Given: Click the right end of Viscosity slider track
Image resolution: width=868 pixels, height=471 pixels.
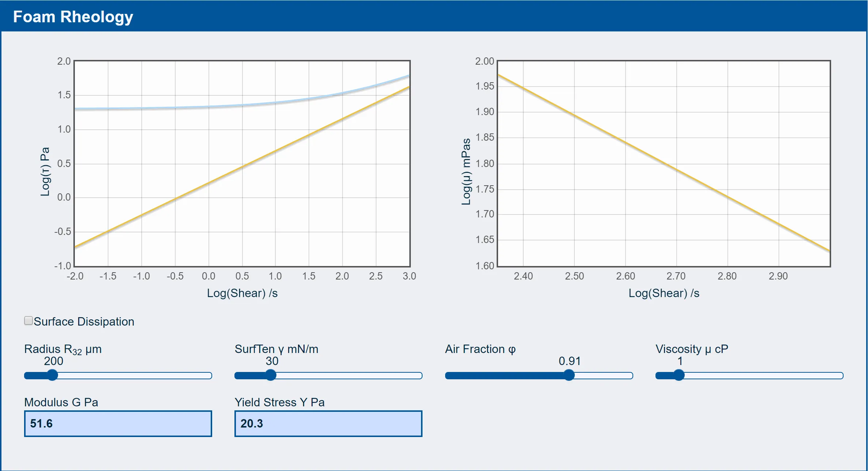Looking at the screenshot, I should coord(840,376).
